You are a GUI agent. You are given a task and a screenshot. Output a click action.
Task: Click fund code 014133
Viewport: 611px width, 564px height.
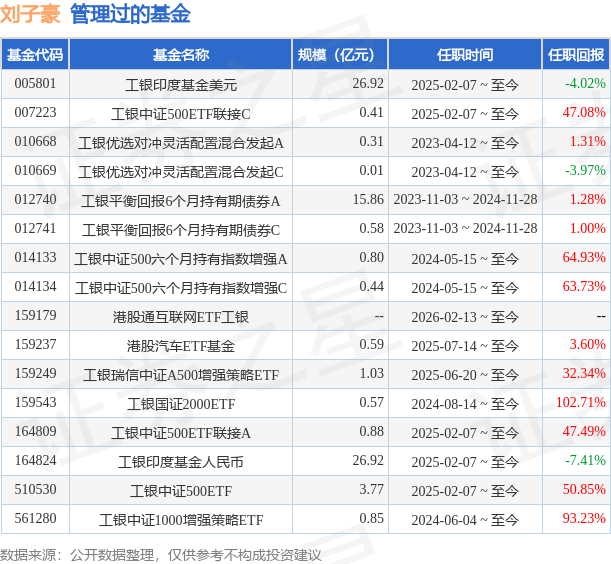point(35,258)
